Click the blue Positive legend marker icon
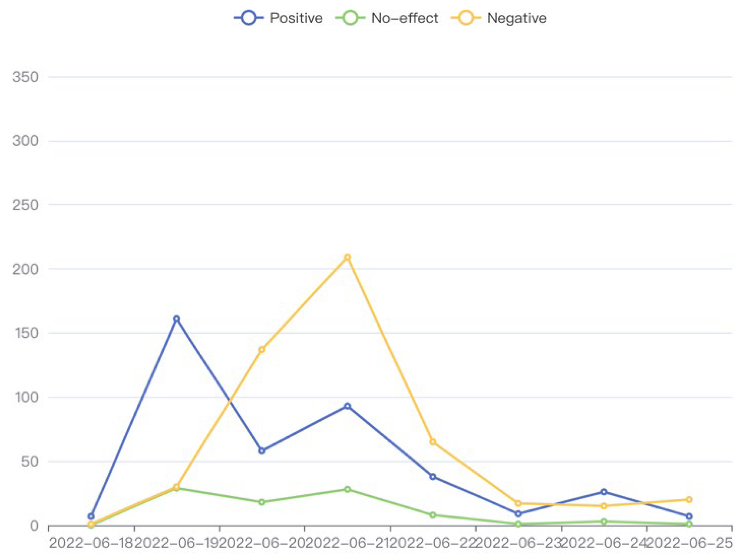The image size is (746, 560). pos(248,18)
